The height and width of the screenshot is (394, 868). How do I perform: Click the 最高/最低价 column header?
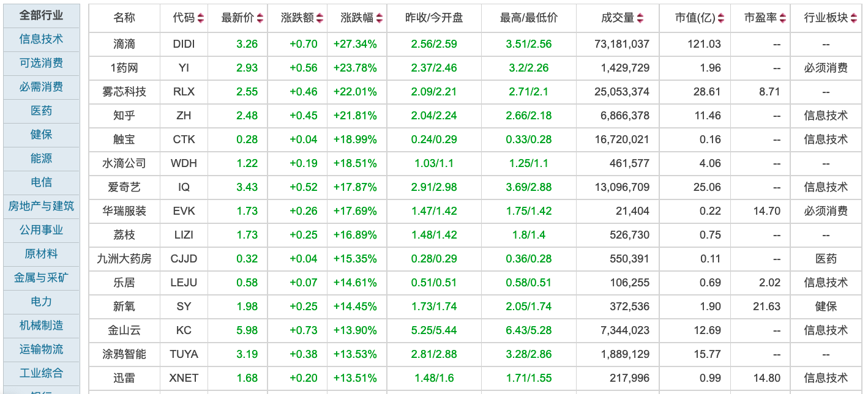point(529,18)
